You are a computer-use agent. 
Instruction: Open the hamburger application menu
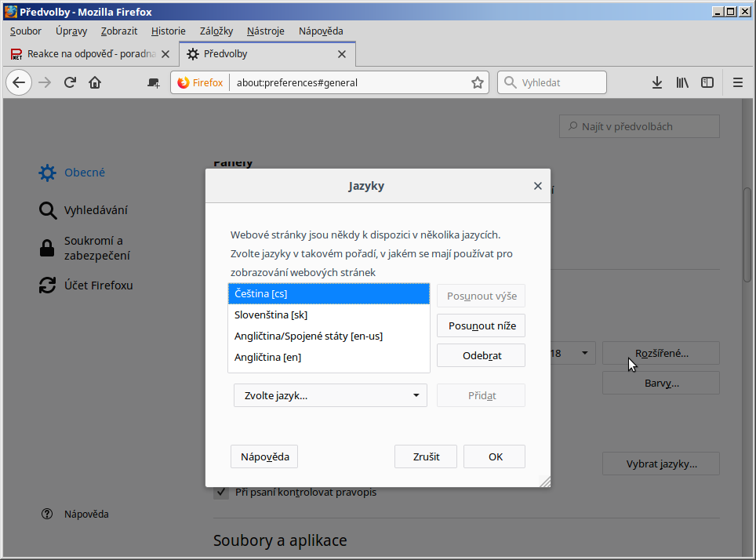click(x=738, y=82)
